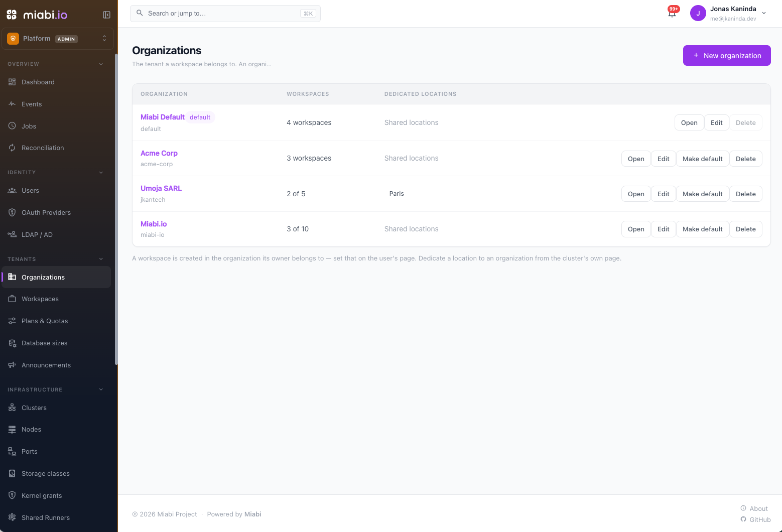This screenshot has height=532, width=782.
Task: Click the Paris dedicated location tag
Action: click(x=397, y=194)
